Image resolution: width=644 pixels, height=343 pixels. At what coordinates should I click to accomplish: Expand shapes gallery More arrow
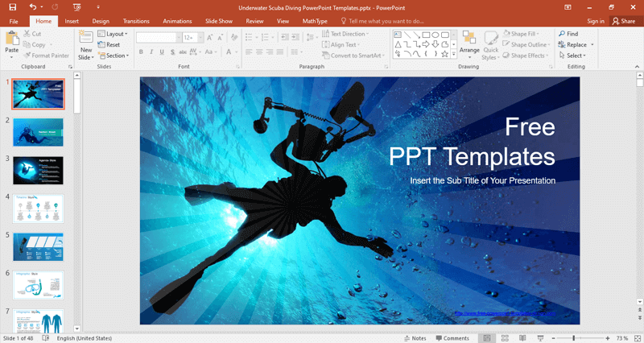(454, 54)
